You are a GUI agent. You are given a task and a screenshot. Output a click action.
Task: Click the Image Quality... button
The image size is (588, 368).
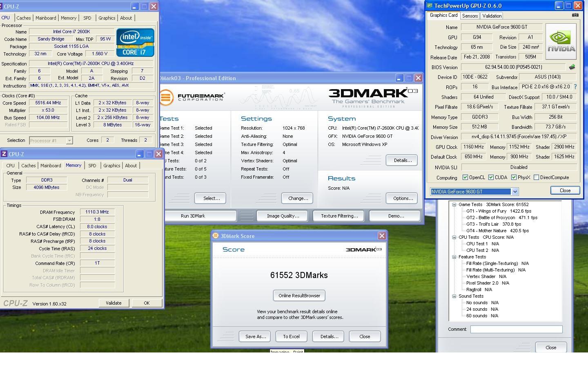[283, 216]
